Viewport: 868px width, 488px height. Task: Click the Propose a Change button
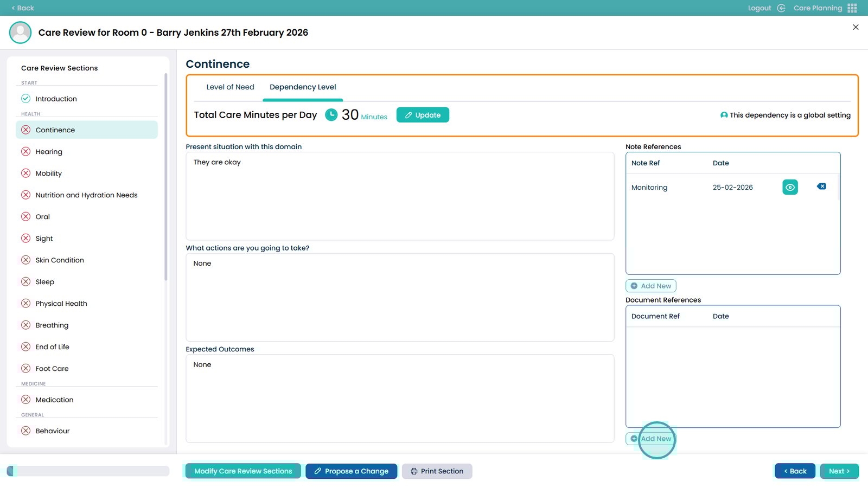(351, 471)
